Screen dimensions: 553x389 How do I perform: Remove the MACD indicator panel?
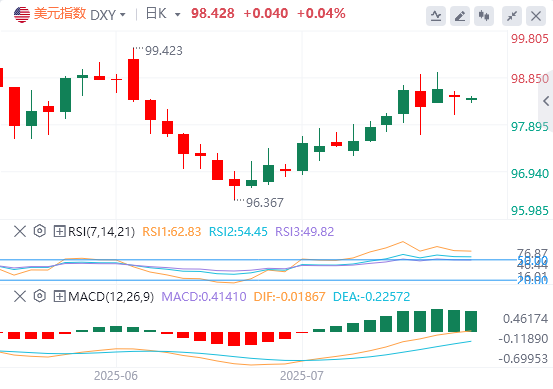pyautogui.click(x=20, y=296)
